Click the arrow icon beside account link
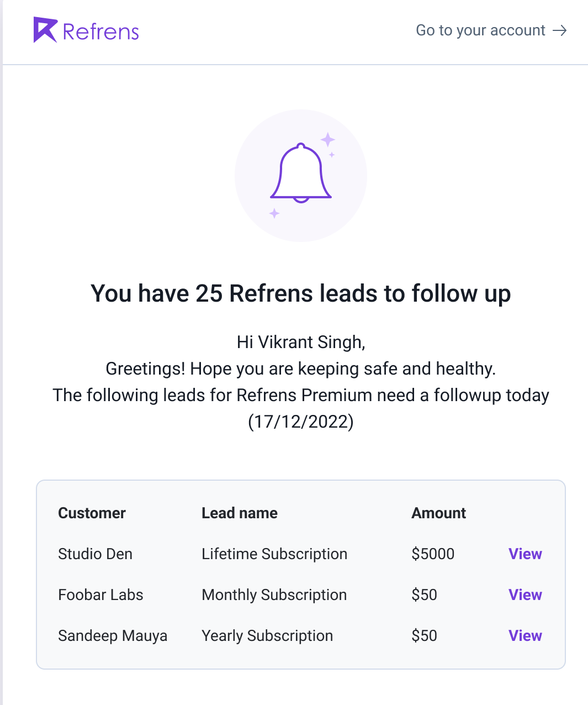The height and width of the screenshot is (705, 588). tap(560, 30)
